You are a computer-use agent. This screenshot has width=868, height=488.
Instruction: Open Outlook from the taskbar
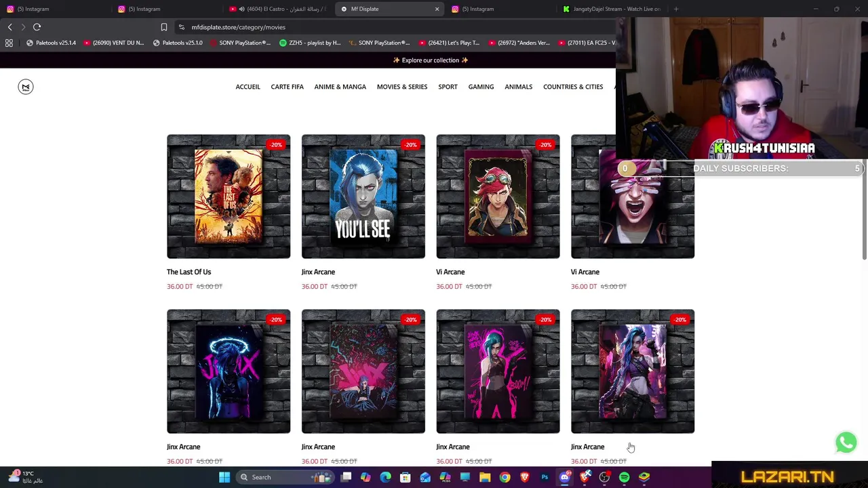pos(425,477)
